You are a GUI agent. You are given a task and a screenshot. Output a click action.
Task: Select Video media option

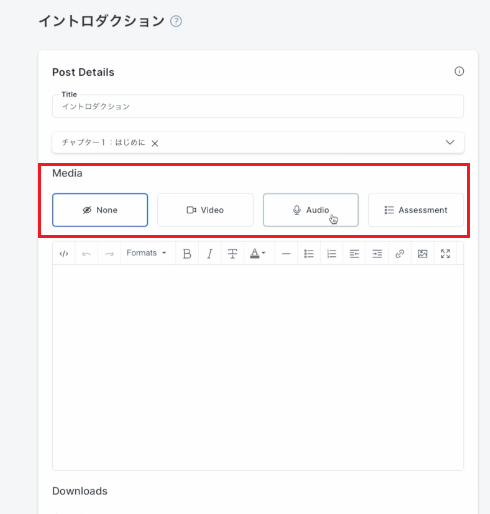click(x=205, y=210)
